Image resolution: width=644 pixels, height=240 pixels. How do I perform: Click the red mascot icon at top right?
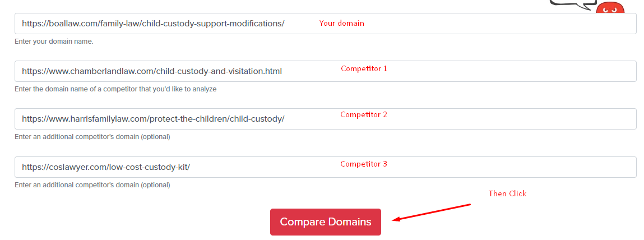610,7
